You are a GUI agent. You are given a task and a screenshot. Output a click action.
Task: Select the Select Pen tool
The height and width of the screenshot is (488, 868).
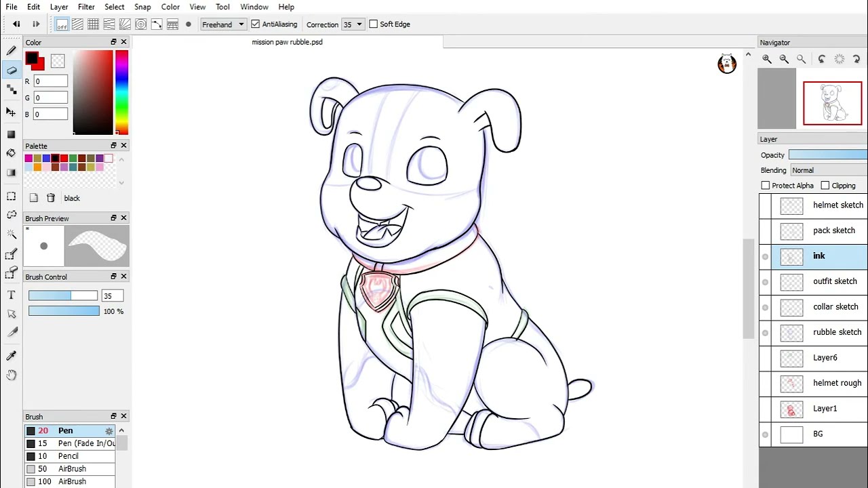click(11, 255)
